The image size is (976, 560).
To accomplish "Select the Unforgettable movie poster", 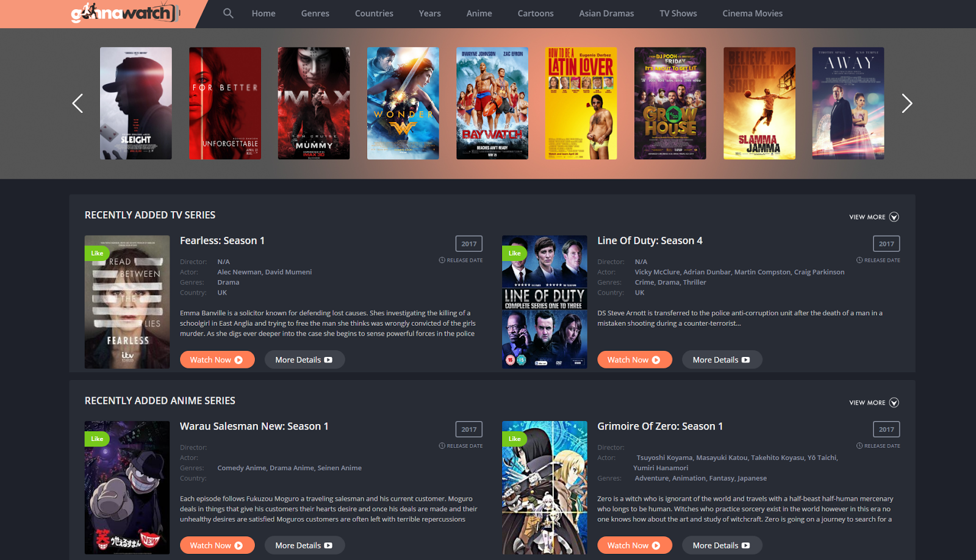I will click(x=225, y=103).
